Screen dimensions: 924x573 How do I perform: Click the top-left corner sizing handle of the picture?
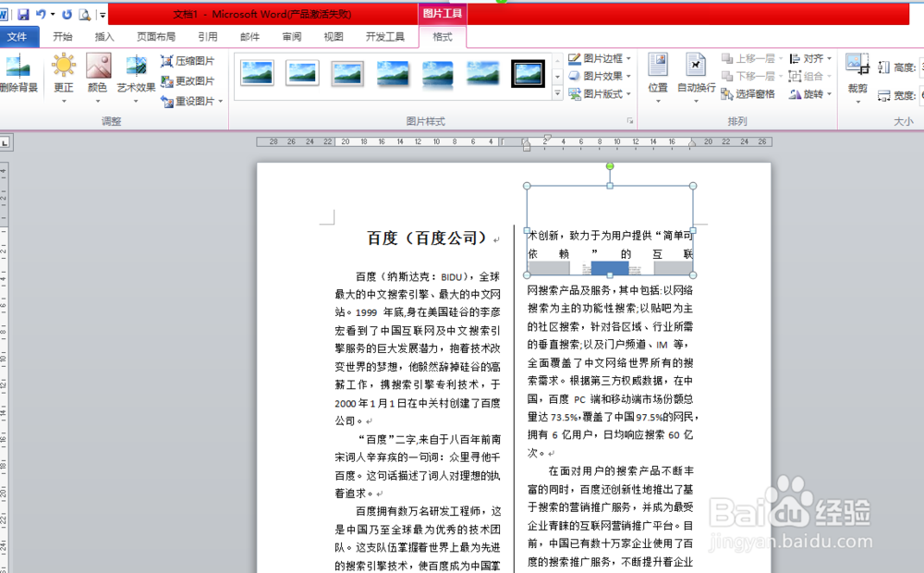click(x=527, y=186)
